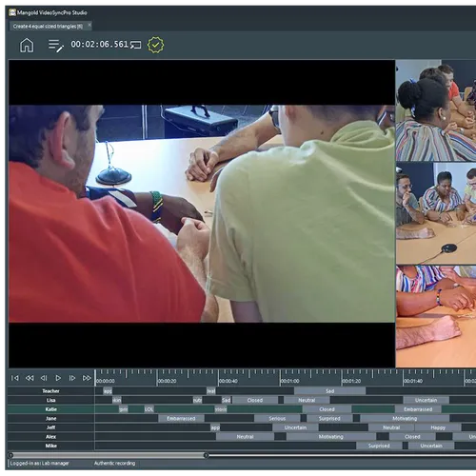Go to the Home screen icon
Image resolution: width=476 pixels, height=476 pixels.
coord(27,45)
